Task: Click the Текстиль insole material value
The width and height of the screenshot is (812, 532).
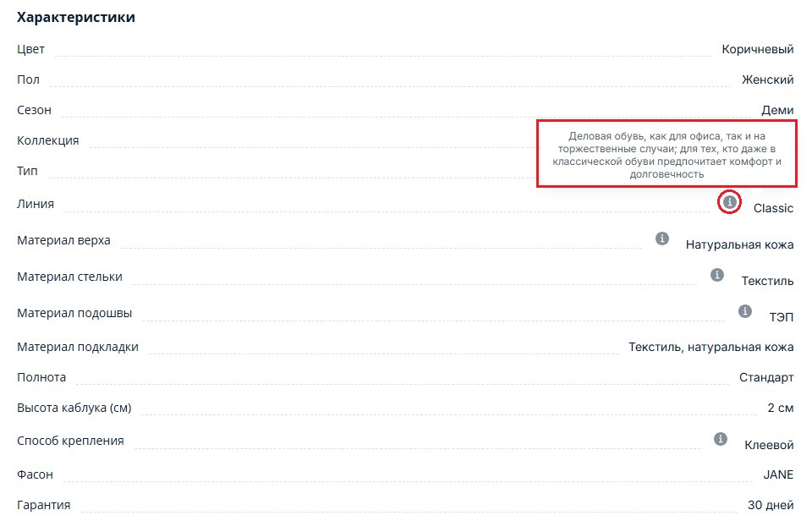Action: tap(767, 281)
